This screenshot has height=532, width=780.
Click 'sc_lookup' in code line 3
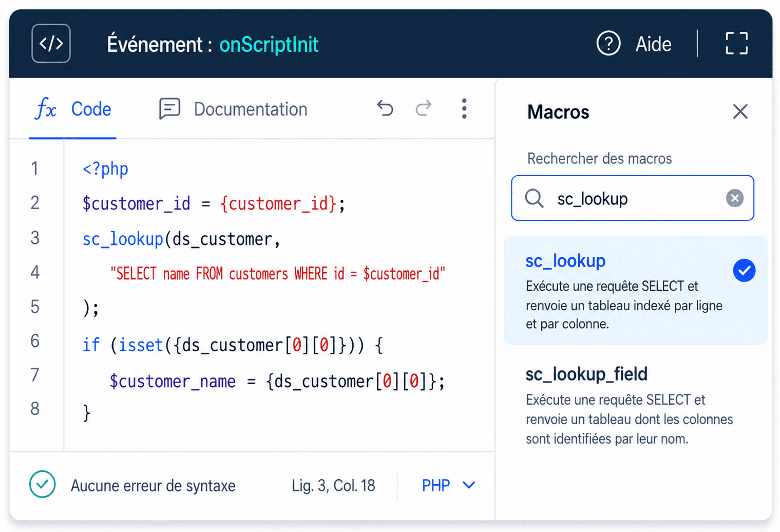click(x=123, y=239)
